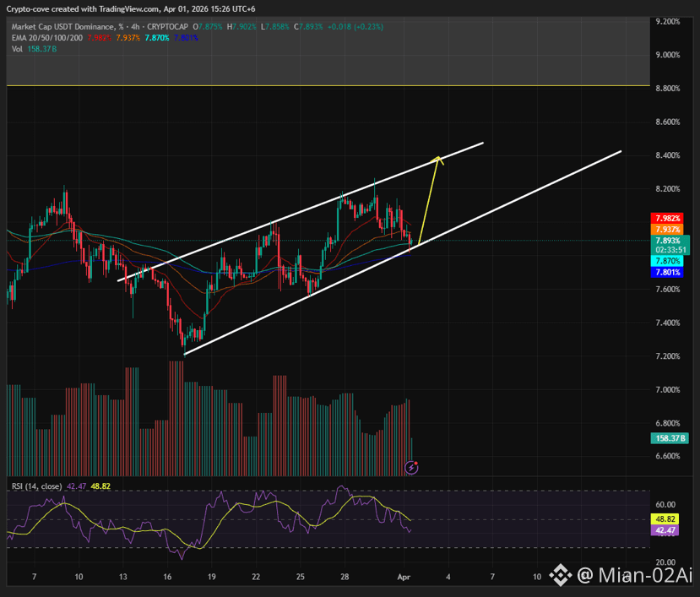Click the 8.200% price axis label
This screenshot has height=597, width=700.
667,189
